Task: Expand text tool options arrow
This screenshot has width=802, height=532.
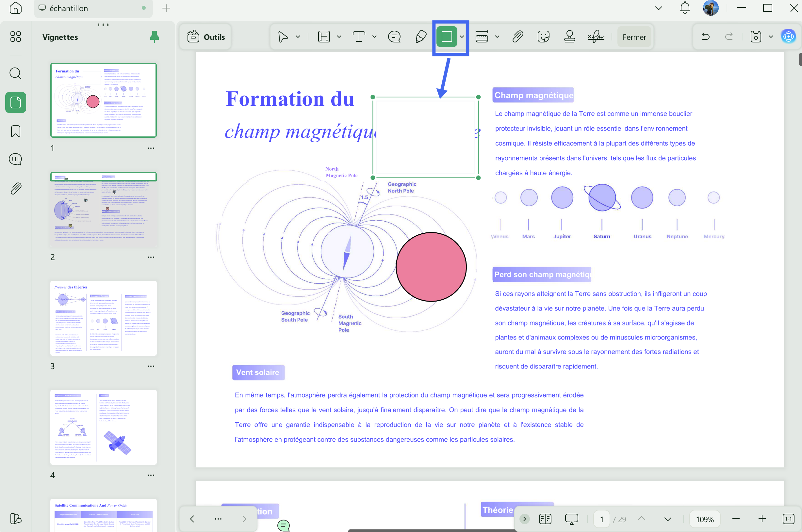Action: [374, 37]
